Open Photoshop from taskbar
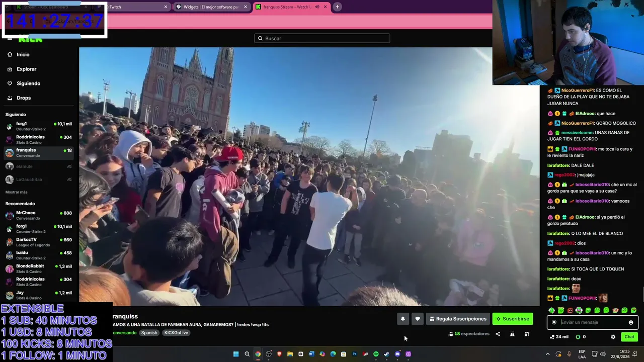Image resolution: width=644 pixels, height=362 pixels. (x=354, y=354)
